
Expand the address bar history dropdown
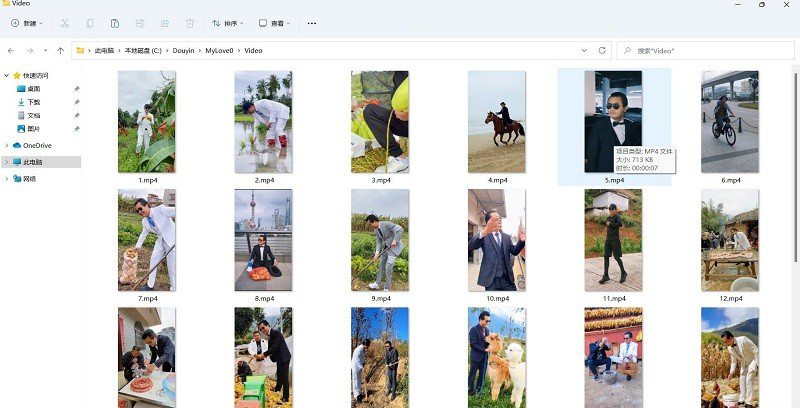(584, 50)
